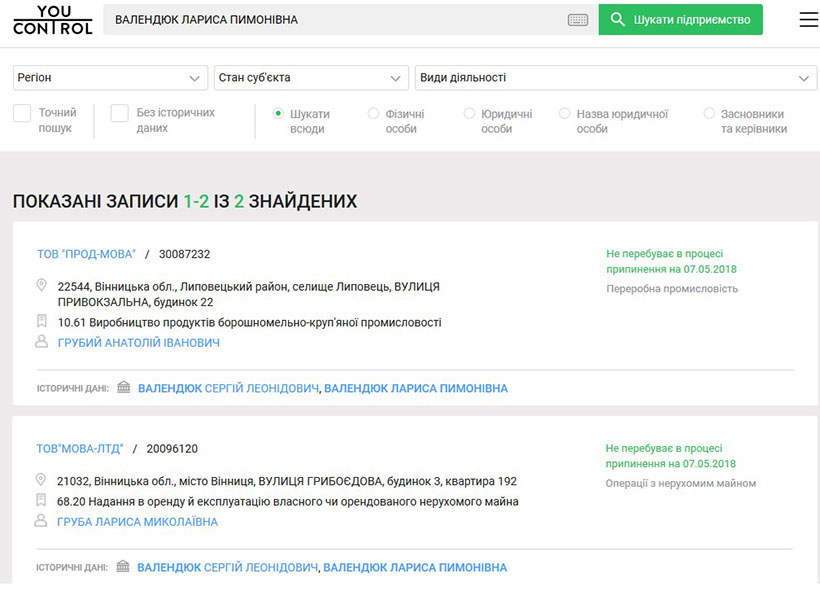This screenshot has height=591, width=820.
Task: Choose Засновники та керівники radio option
Action: 709,114
